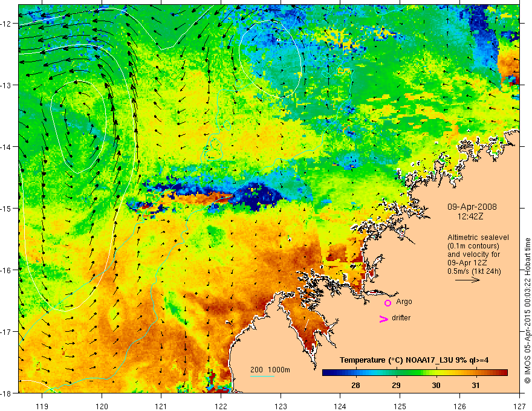This screenshot has height=411, width=532.
Task: Click the 'Altimetric sealevel' caption line
Action: coord(478,238)
